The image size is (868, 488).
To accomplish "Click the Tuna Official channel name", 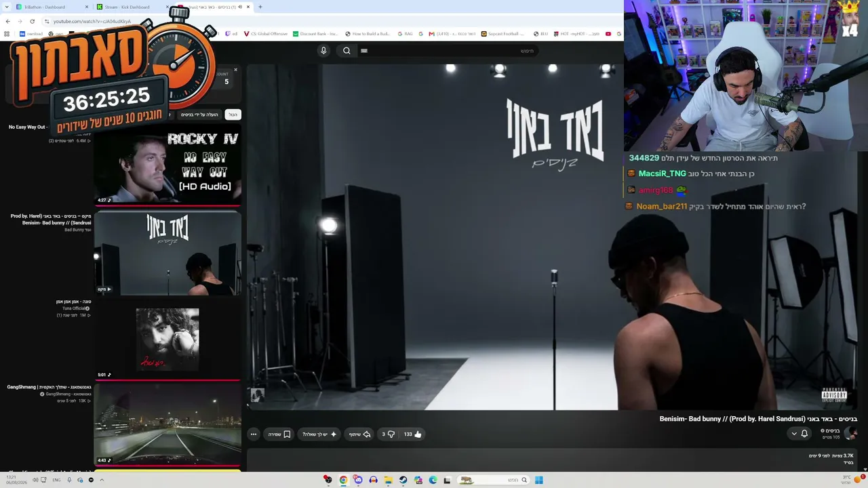I will click(x=75, y=308).
